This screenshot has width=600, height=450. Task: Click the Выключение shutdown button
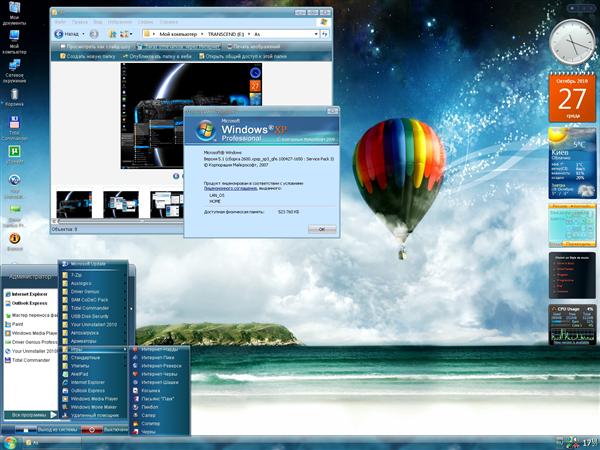[x=107, y=430]
